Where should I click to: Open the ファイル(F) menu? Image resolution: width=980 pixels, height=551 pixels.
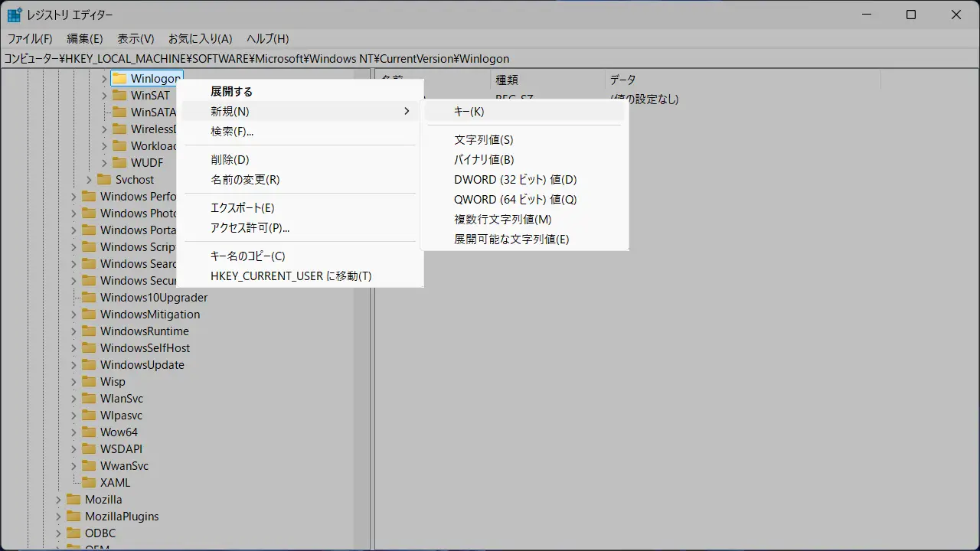[x=30, y=38]
